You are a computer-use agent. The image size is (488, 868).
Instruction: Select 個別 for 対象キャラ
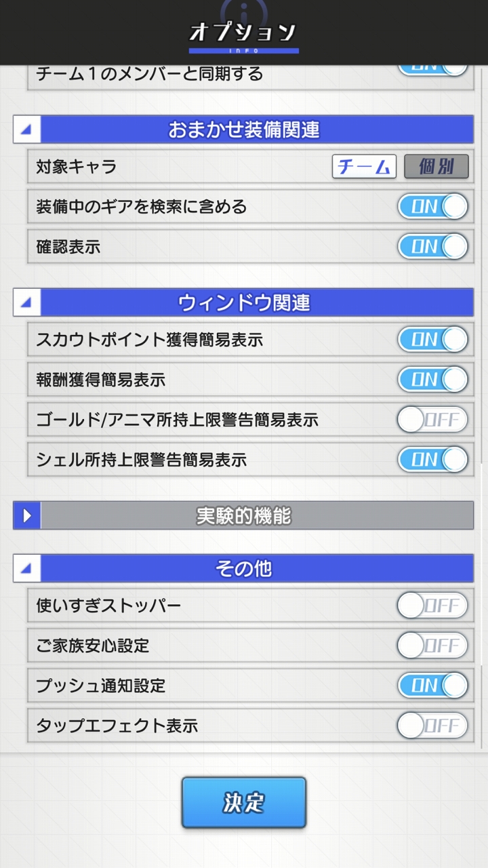436,166
